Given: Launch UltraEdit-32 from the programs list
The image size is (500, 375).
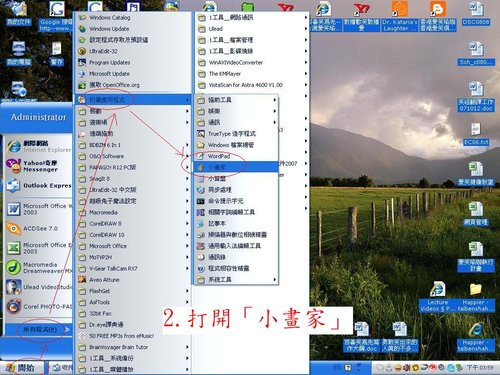Looking at the screenshot, I should pyautogui.click(x=133, y=51).
